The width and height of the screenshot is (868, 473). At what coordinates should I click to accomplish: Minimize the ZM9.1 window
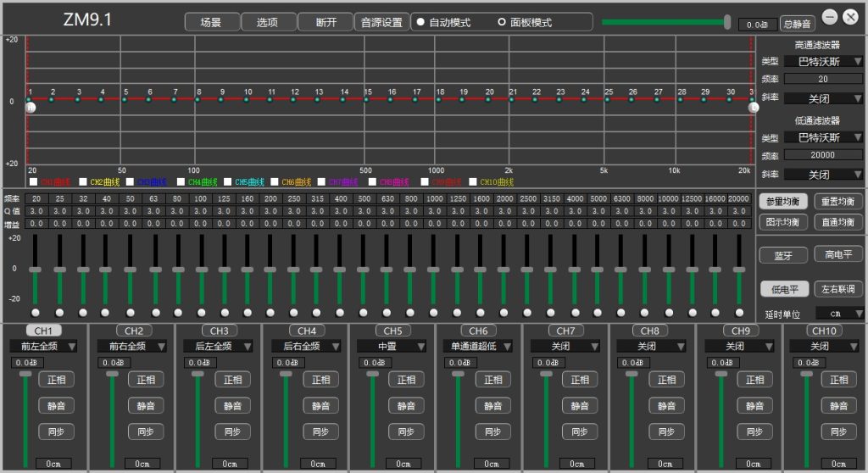[x=829, y=17]
